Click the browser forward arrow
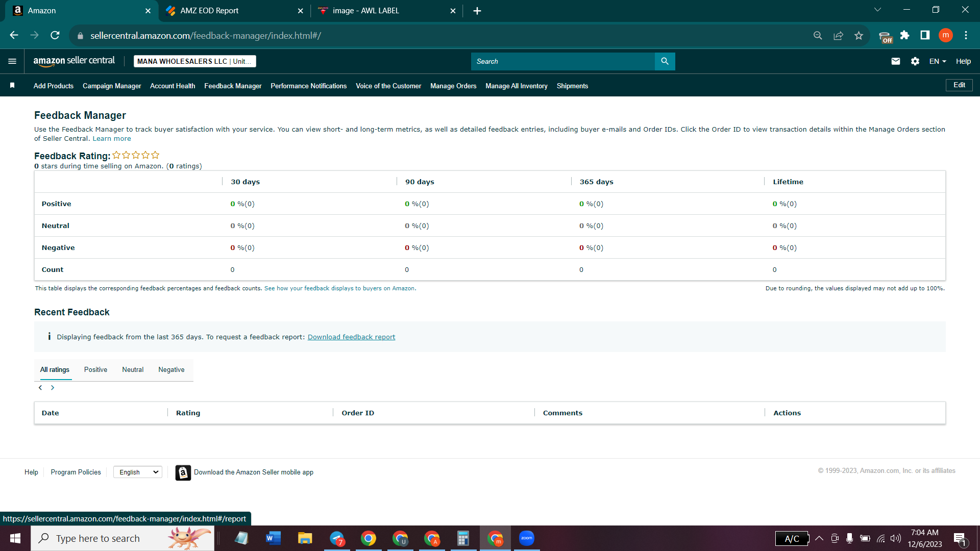Screen dimensions: 980x551 (34, 35)
